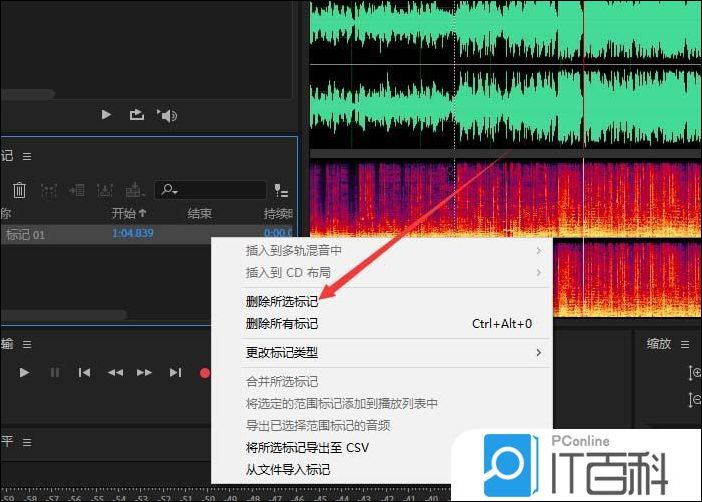Click the 持续 column header
Screen dimensions: 702x502
click(x=278, y=214)
